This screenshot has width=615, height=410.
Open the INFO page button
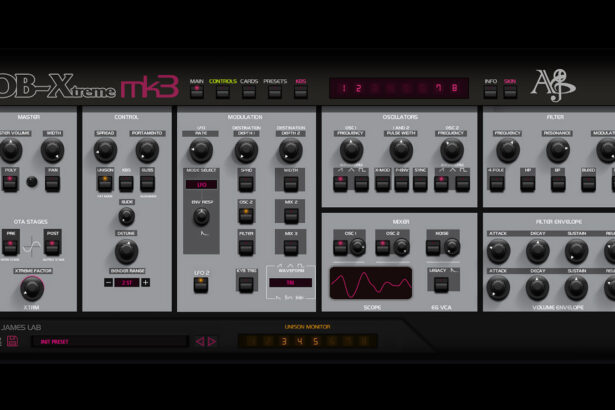pos(490,92)
